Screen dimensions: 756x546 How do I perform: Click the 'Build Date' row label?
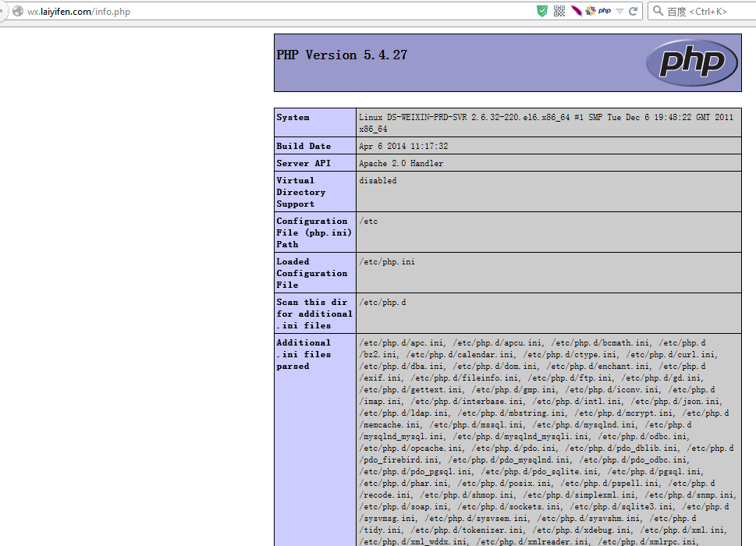click(x=303, y=146)
